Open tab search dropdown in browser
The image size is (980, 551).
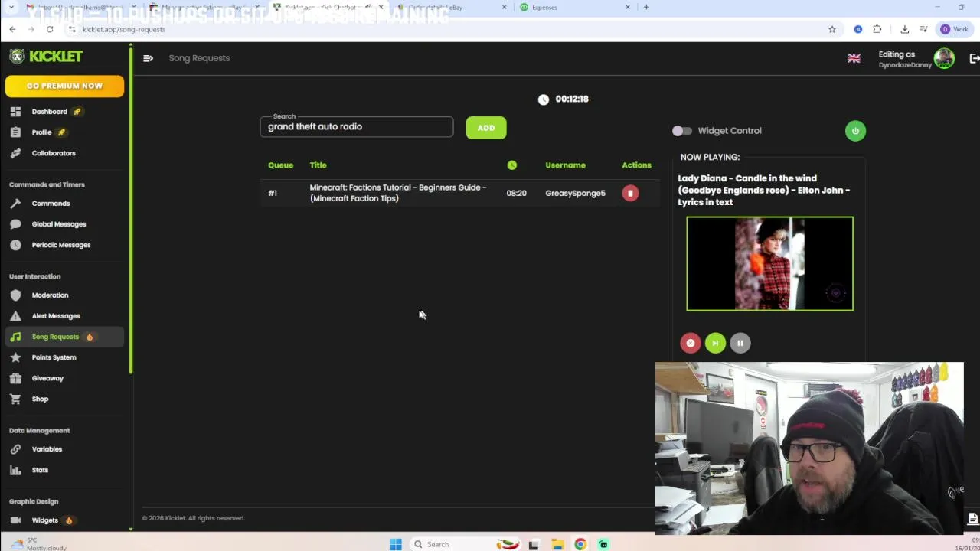[11, 8]
